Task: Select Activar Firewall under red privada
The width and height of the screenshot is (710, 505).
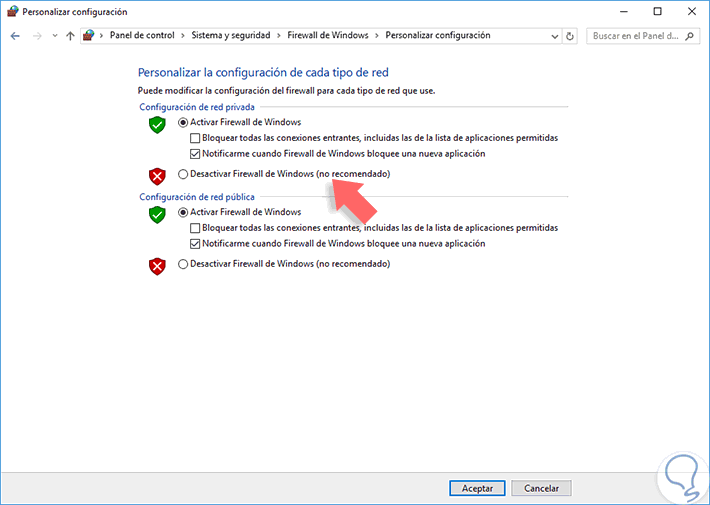Action: pyautogui.click(x=183, y=122)
